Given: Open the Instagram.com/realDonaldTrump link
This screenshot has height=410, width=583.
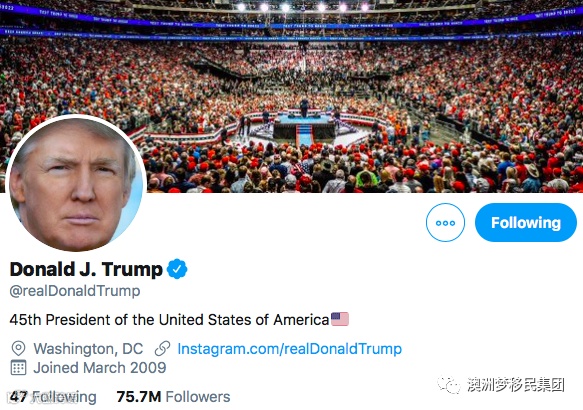Looking at the screenshot, I should coord(289,349).
